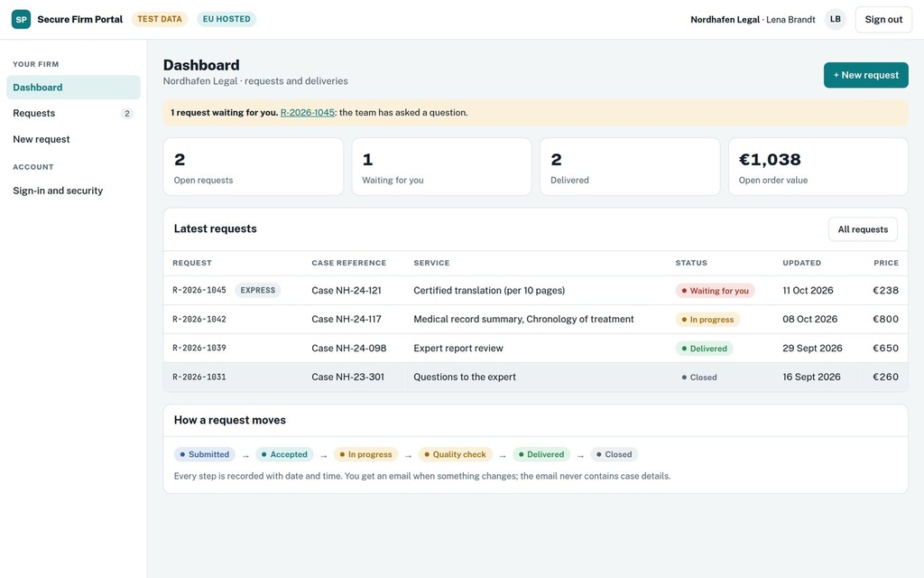This screenshot has height=578, width=924.
Task: Click the 16 Sept 2026 updated date
Action: [811, 377]
